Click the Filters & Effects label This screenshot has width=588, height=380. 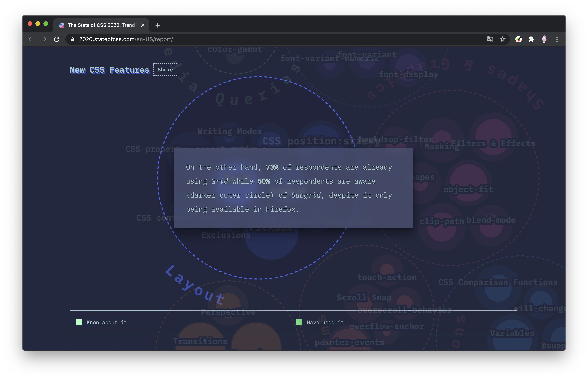493,143
